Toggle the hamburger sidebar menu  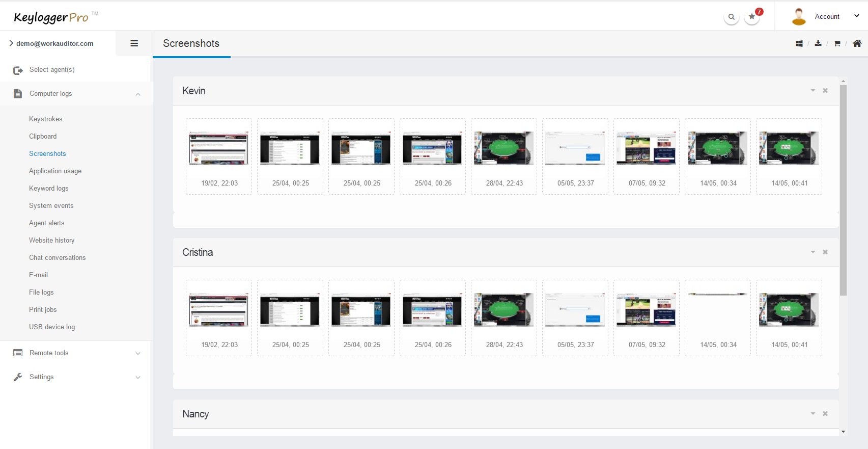tap(134, 43)
